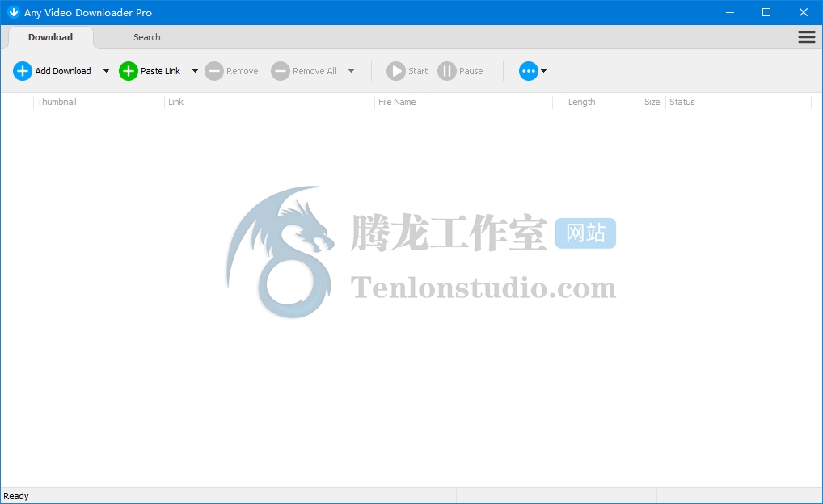Expand the Paste Link dropdown arrow
The width and height of the screenshot is (823, 504).
[196, 71]
